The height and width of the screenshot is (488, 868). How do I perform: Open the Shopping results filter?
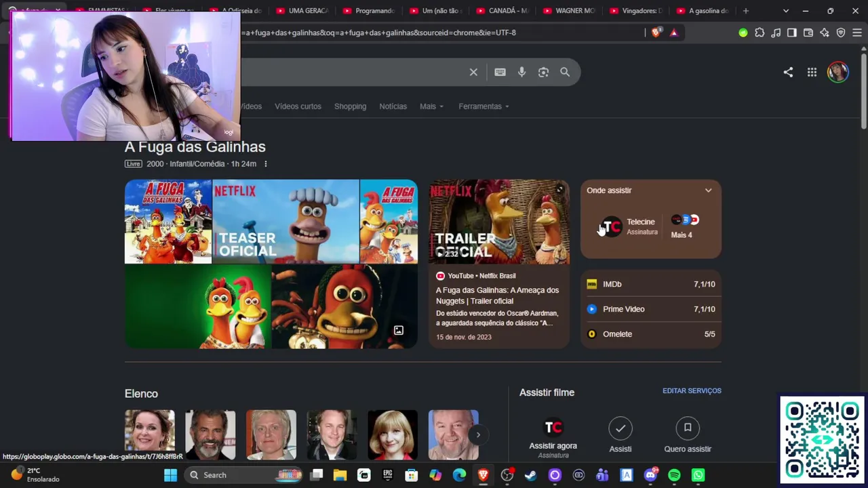(350, 106)
